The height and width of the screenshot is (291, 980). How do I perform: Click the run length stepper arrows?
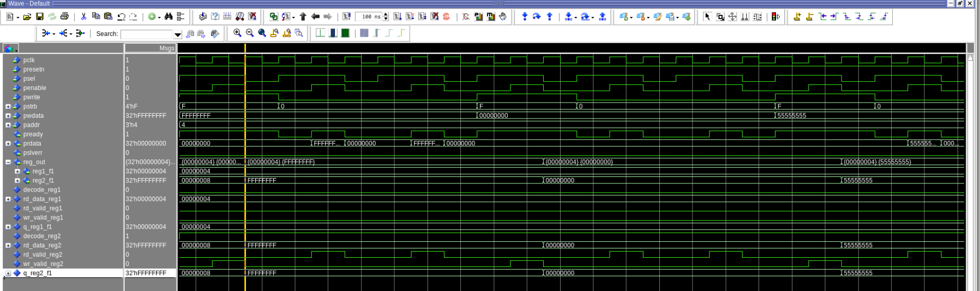click(386, 17)
